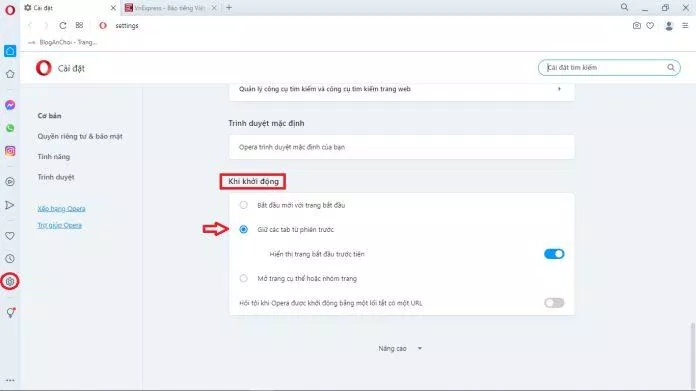Open the player icon in sidebar
Viewport: 696px width, 391px height.
(10, 182)
